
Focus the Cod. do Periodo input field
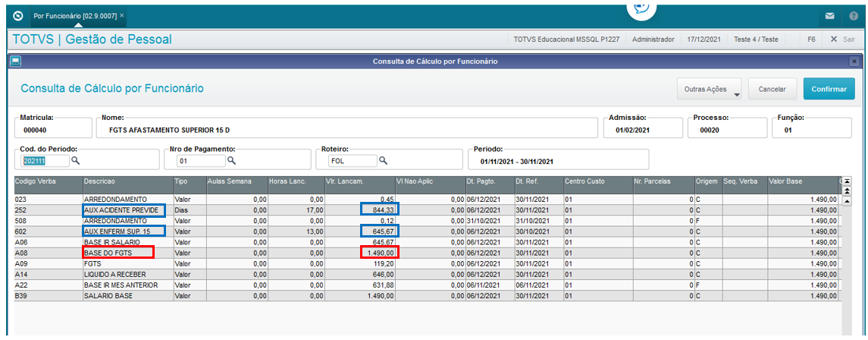[x=45, y=161]
